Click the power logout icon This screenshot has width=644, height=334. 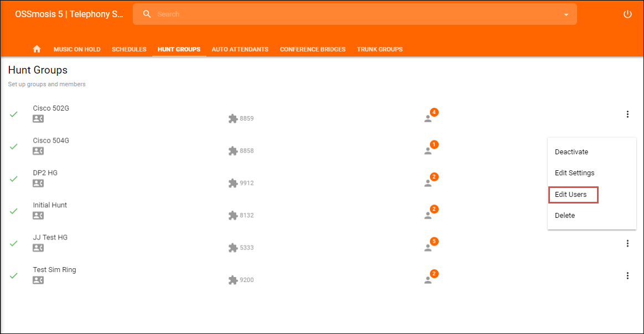[627, 14]
